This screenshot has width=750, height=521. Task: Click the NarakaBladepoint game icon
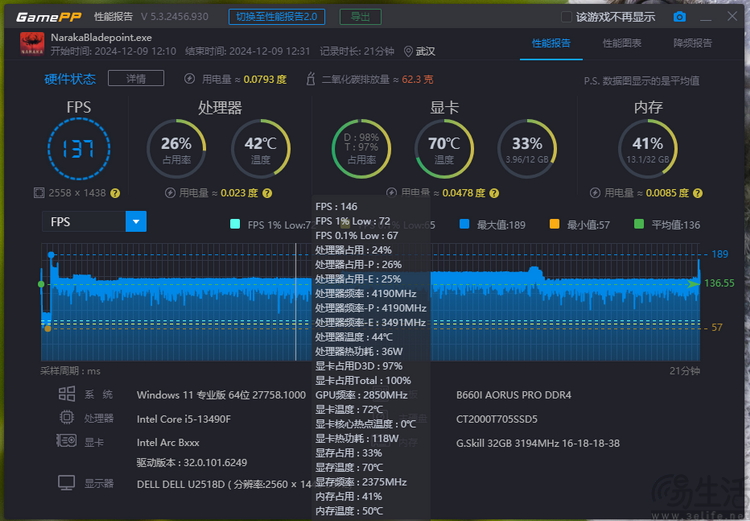[31, 45]
